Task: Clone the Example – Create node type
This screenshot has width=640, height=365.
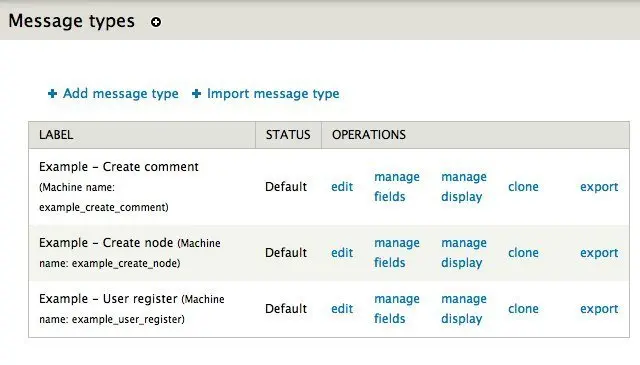Action: 523,253
